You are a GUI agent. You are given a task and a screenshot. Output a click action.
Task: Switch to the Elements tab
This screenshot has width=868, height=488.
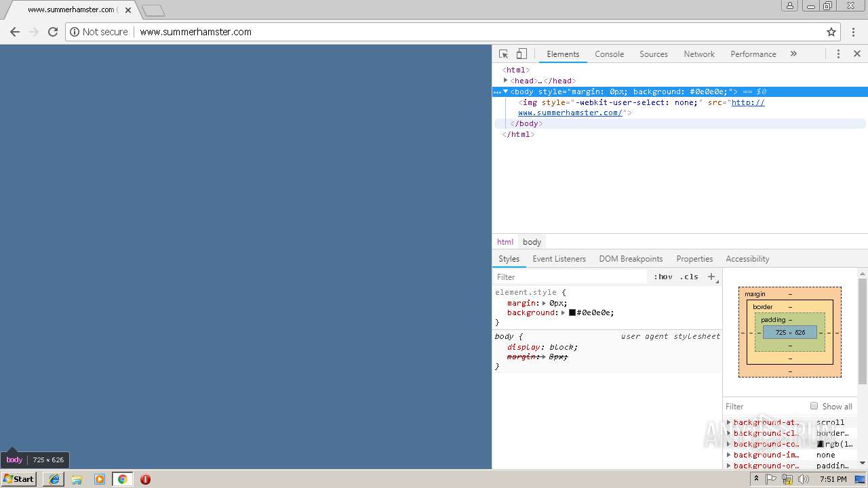563,54
